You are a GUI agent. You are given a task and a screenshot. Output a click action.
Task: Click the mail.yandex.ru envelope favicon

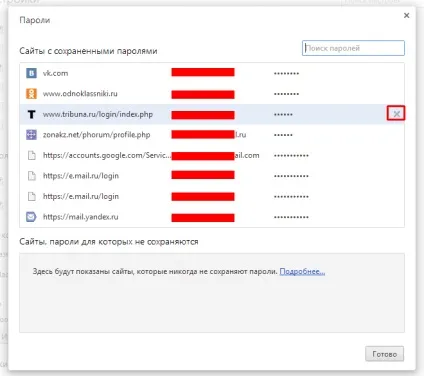coord(31,217)
